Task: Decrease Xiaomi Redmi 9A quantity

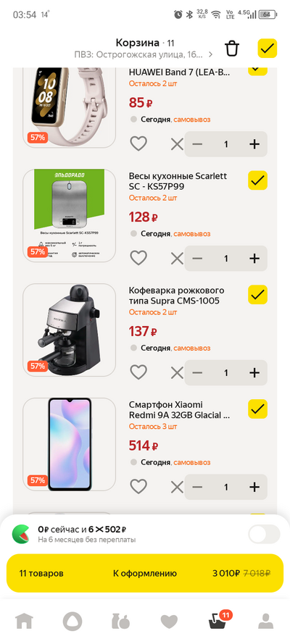Action: tap(198, 487)
